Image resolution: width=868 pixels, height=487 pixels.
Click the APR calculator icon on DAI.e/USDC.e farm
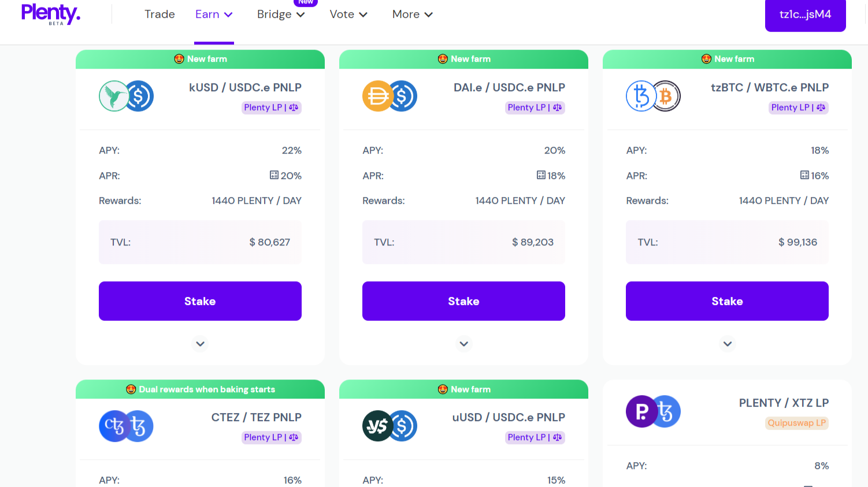tap(541, 175)
